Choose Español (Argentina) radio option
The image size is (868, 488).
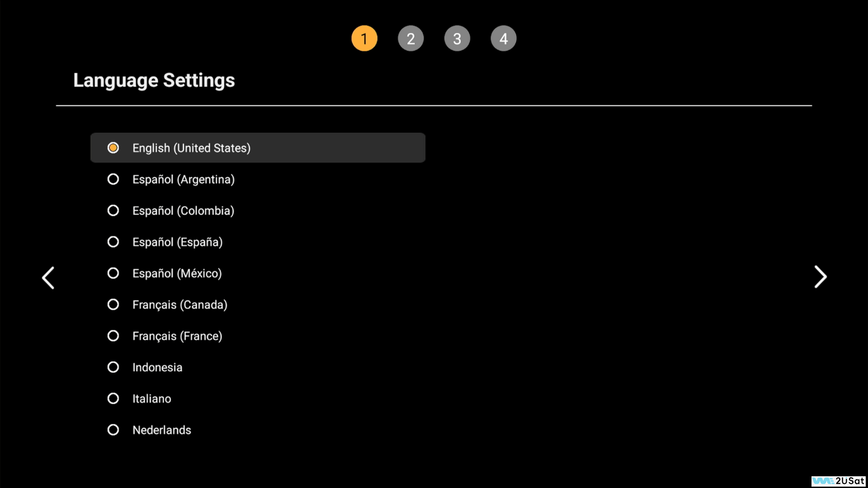[113, 179]
